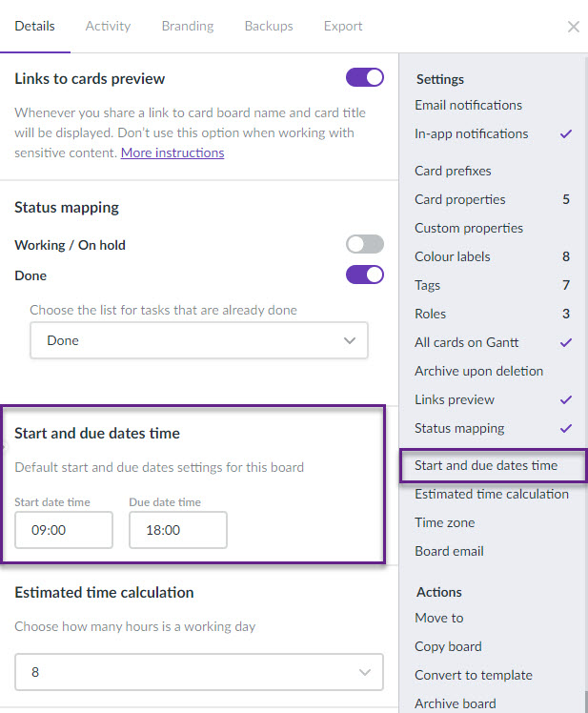The image size is (588, 713).
Task: Edit the Due date time field
Action: tap(178, 530)
